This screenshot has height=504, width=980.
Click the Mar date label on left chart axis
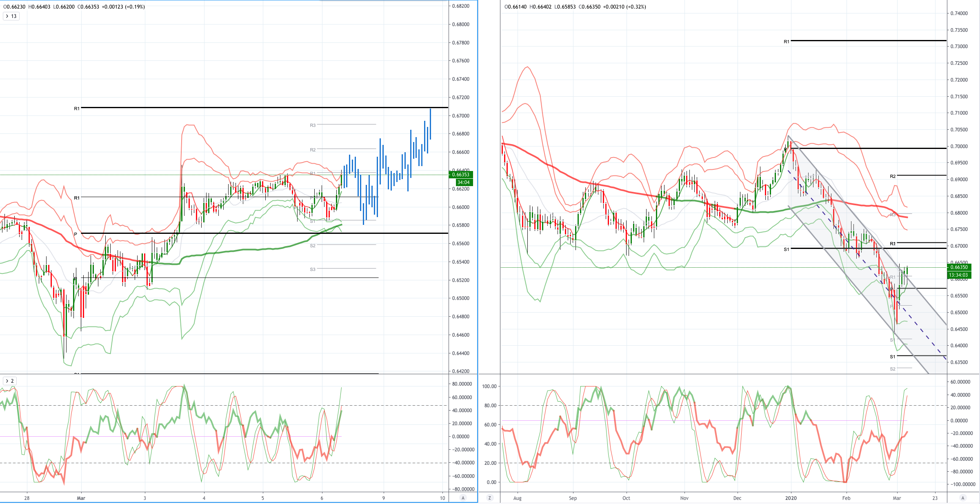(x=81, y=498)
